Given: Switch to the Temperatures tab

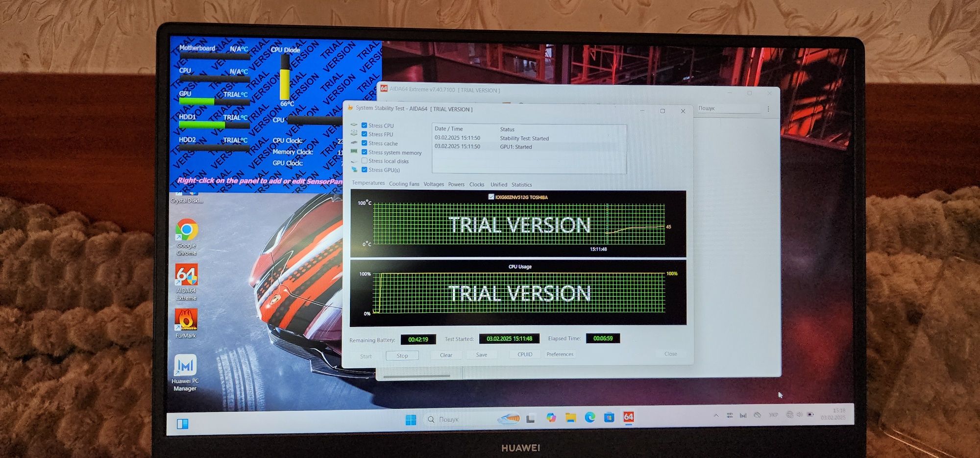Looking at the screenshot, I should 368,183.
